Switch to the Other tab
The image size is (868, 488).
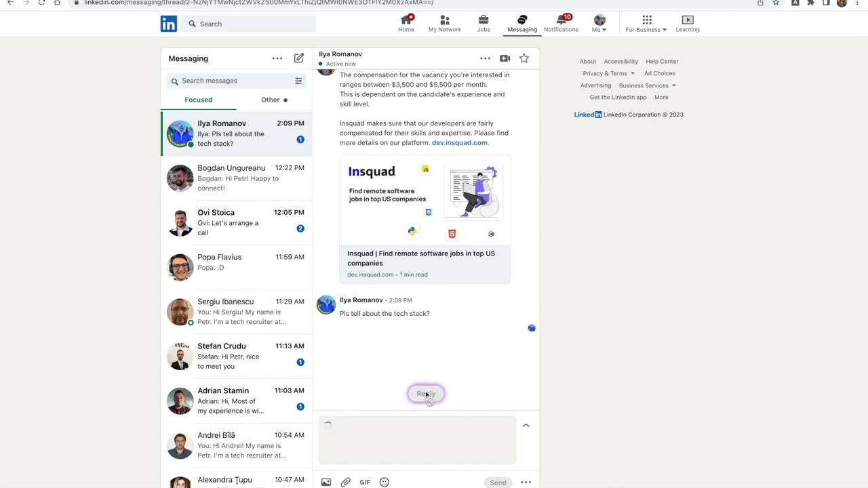(274, 100)
